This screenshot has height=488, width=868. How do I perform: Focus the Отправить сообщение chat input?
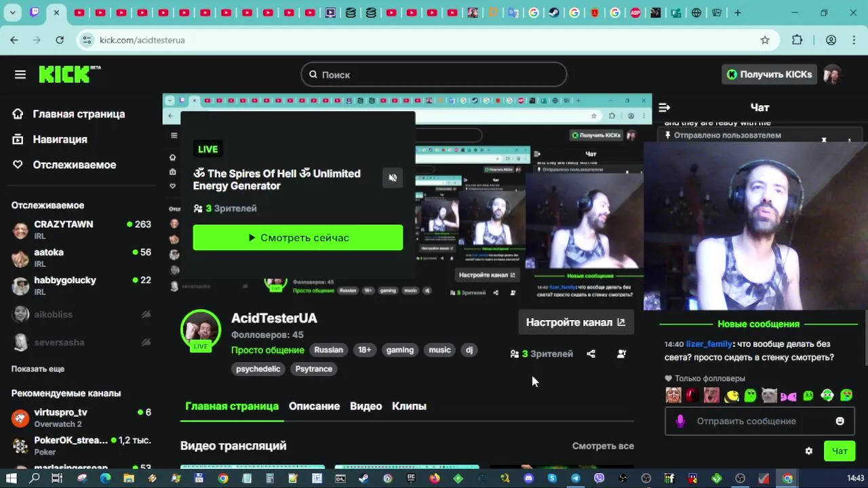(x=759, y=421)
